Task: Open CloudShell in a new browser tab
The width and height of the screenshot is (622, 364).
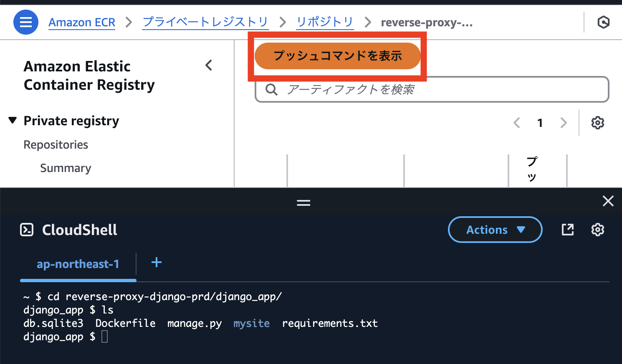Action: (x=568, y=230)
